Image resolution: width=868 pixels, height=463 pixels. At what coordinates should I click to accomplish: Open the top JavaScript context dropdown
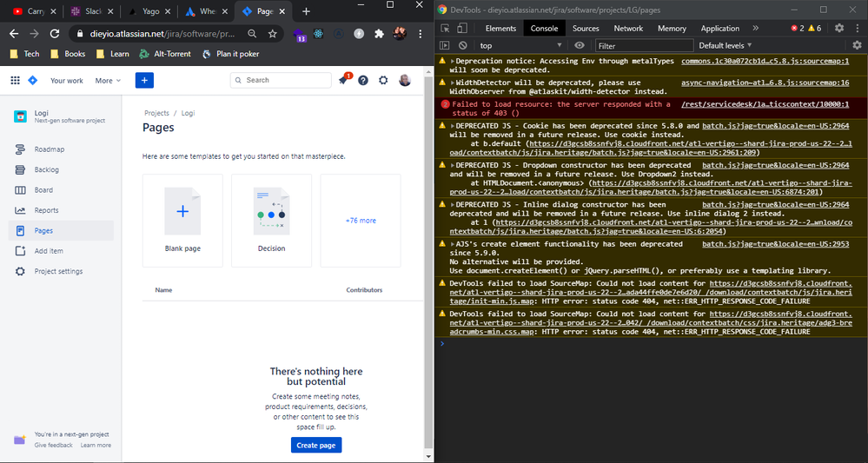[520, 45]
